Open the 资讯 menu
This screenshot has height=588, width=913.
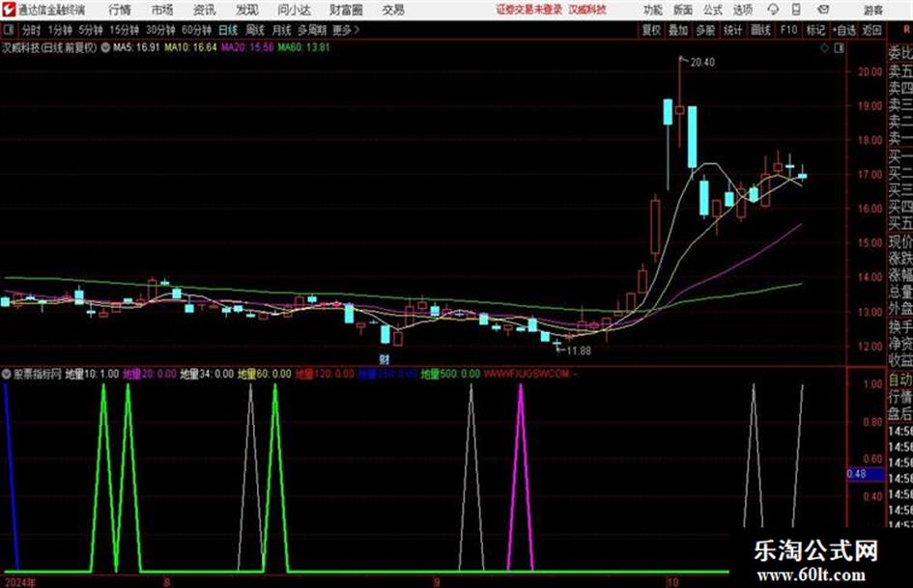tap(204, 10)
